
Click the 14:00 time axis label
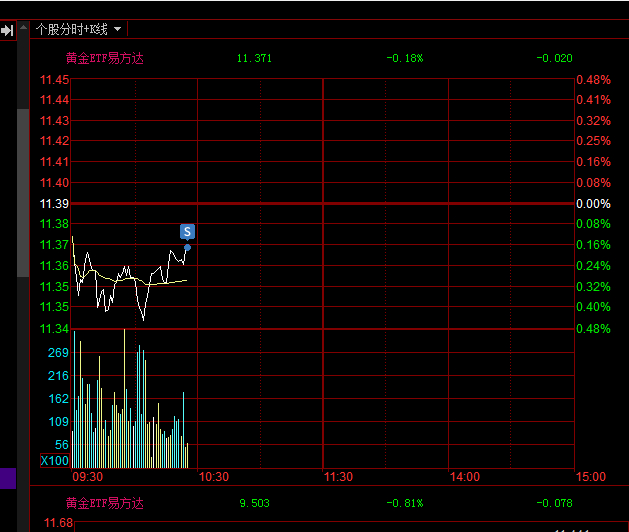(465, 477)
